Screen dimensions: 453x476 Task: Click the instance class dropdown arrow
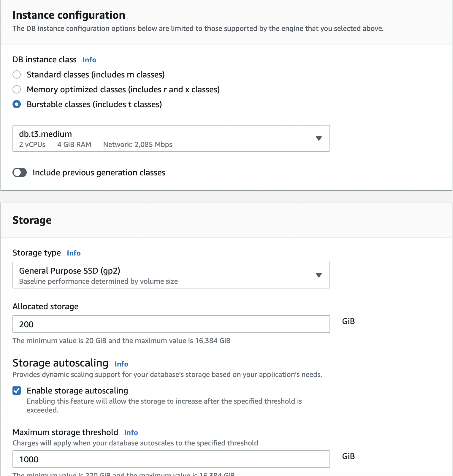tap(319, 138)
